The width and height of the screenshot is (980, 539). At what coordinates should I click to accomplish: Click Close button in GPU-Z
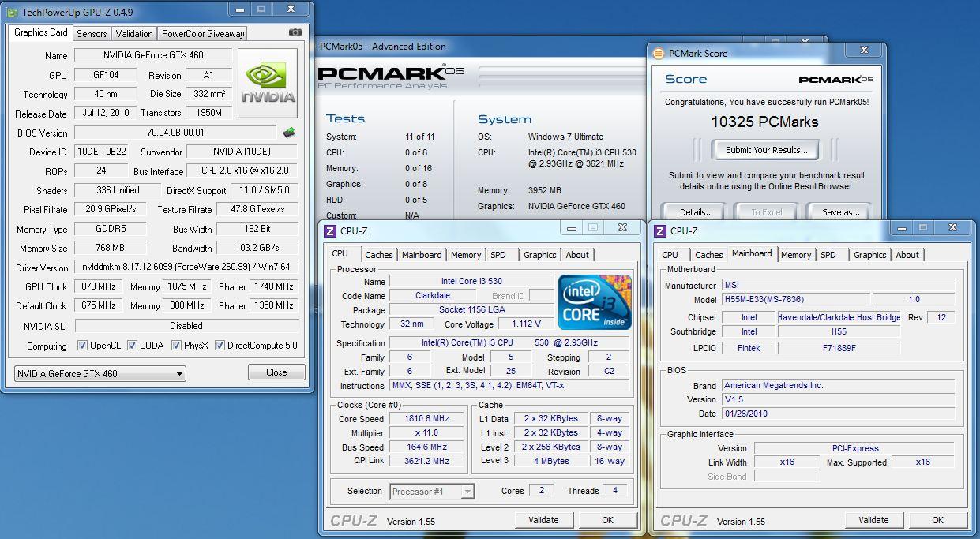[276, 372]
